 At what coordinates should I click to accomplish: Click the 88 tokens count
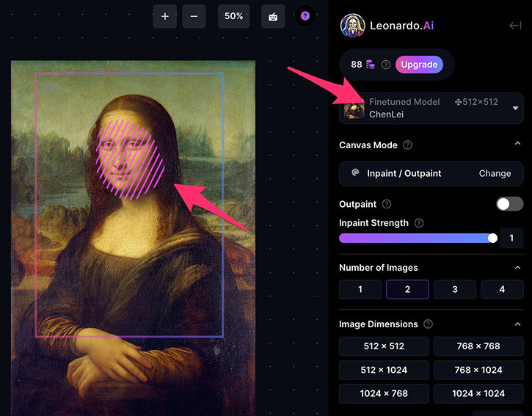356,65
